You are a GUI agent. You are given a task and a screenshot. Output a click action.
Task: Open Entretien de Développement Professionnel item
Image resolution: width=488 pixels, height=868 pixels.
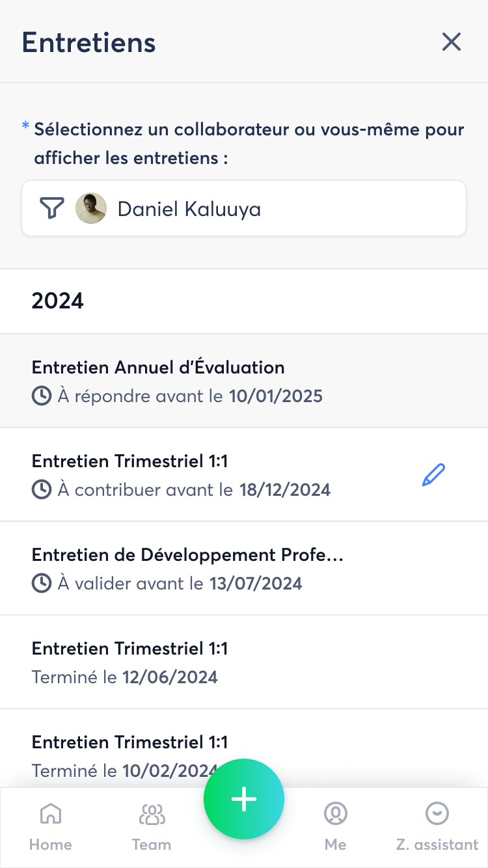[x=195, y=568]
